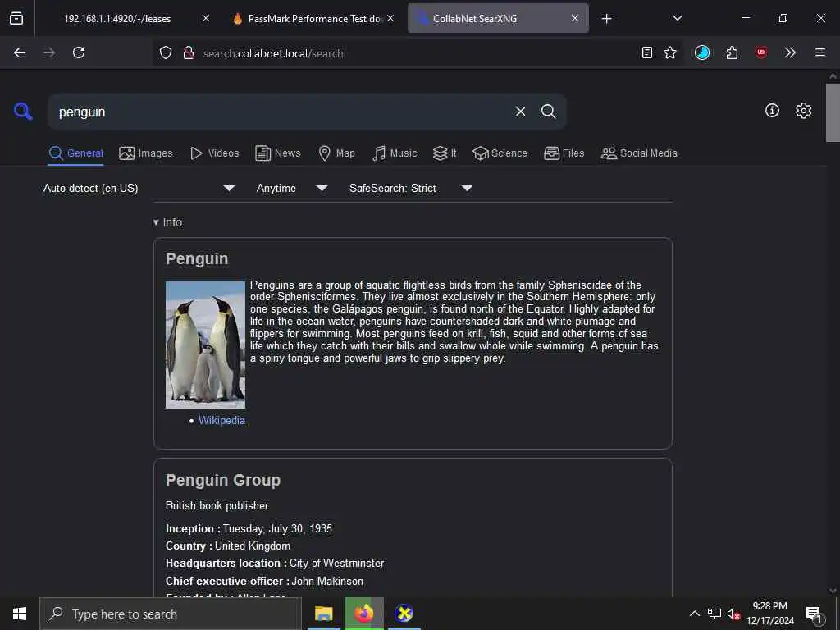Go back to the previous page
Image resolution: width=840 pixels, height=630 pixels.
pyautogui.click(x=20, y=52)
